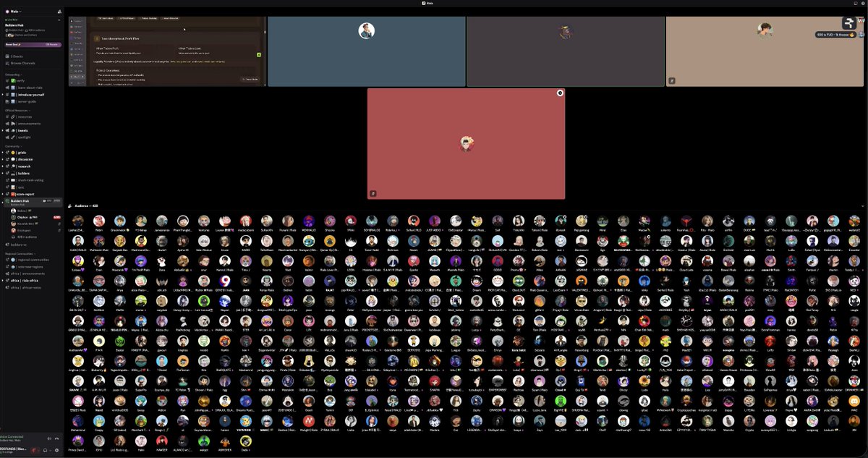
Task: Open the spec channel
Action: click(33, 187)
